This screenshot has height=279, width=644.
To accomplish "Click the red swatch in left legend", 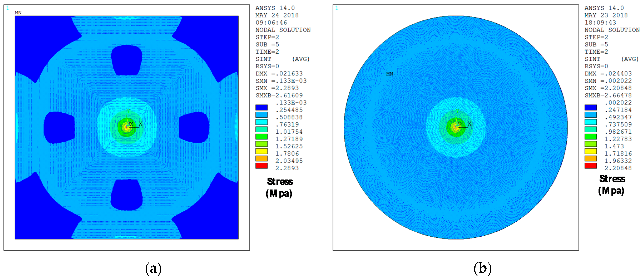I will coord(261,166).
